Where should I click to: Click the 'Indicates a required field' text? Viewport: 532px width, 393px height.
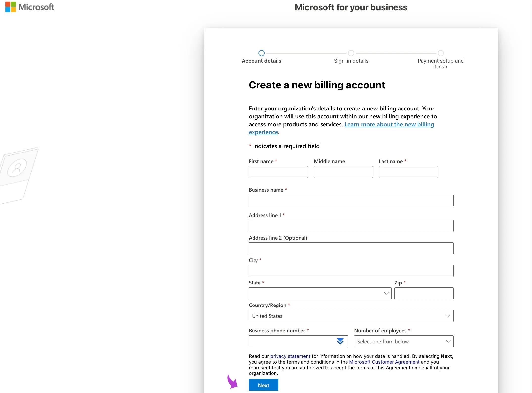[x=286, y=146]
